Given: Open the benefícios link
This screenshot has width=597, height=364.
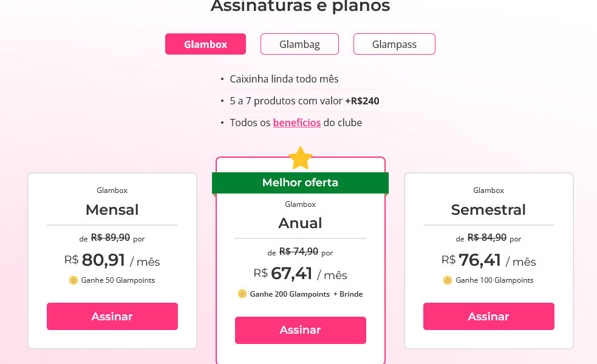Looking at the screenshot, I should coord(297,123).
